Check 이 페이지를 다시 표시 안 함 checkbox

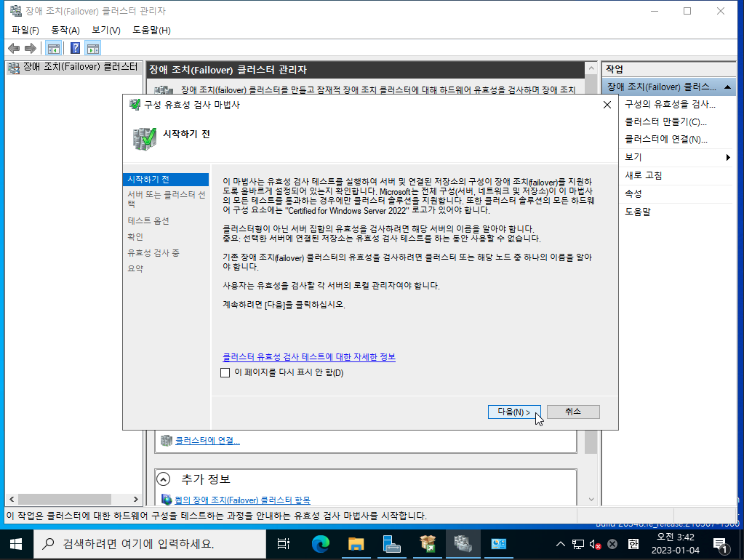(225, 372)
